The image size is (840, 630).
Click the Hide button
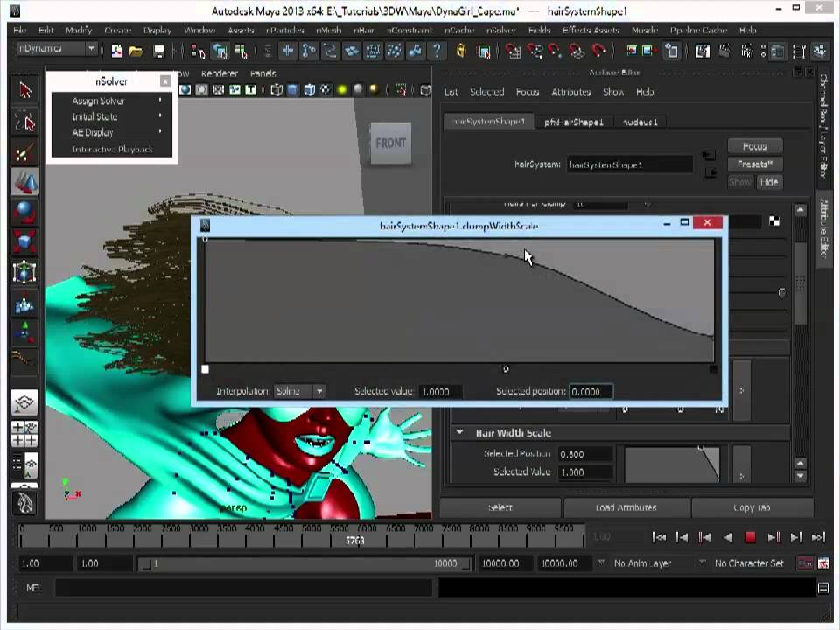point(769,182)
